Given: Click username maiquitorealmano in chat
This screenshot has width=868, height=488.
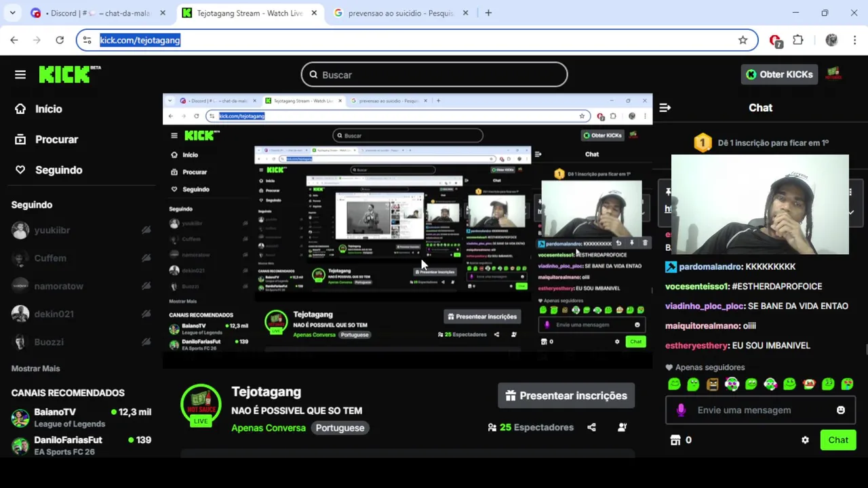Looking at the screenshot, I should click(x=703, y=326).
